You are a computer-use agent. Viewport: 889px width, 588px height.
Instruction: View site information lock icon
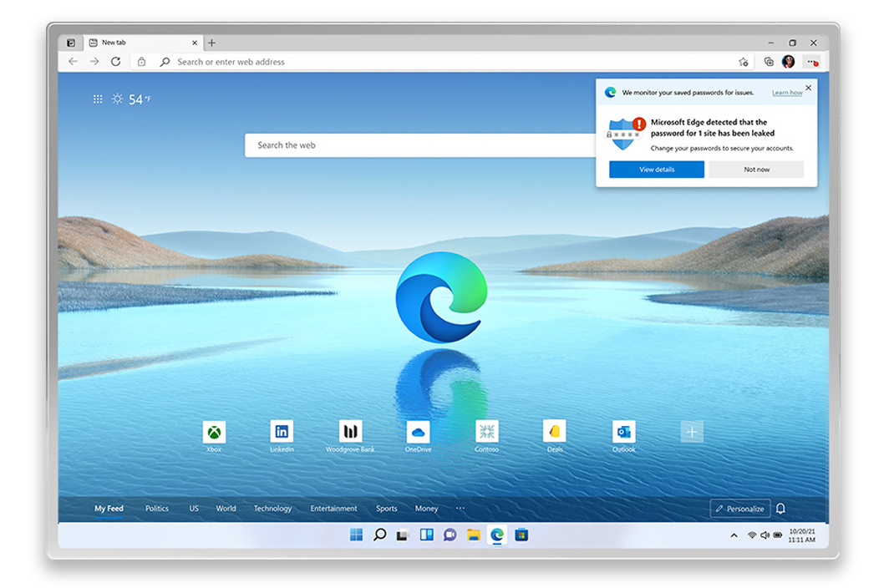[142, 62]
